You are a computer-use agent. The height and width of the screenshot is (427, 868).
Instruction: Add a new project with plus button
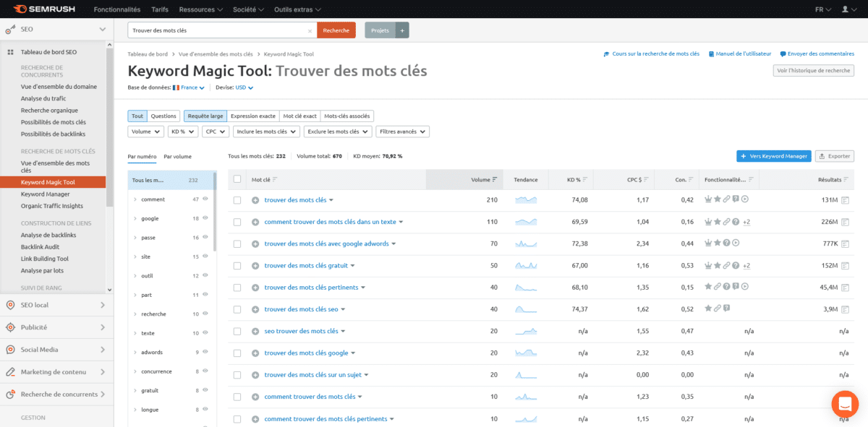pos(402,30)
